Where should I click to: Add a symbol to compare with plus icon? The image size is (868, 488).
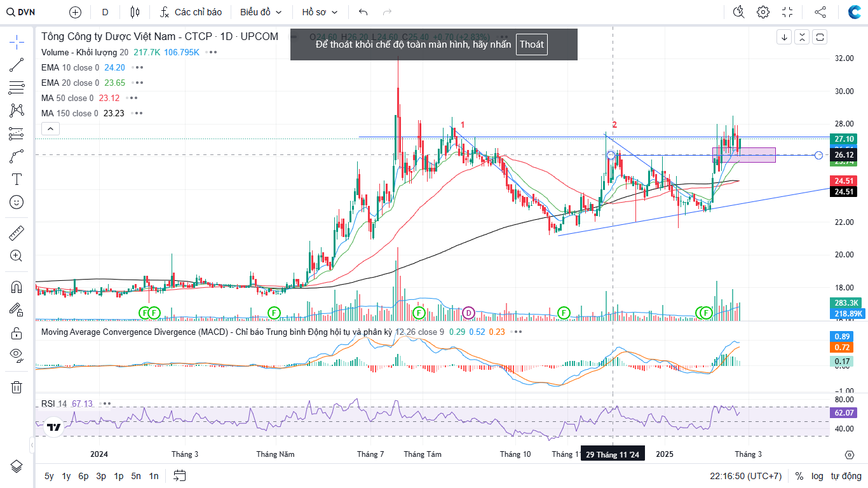tap(75, 12)
